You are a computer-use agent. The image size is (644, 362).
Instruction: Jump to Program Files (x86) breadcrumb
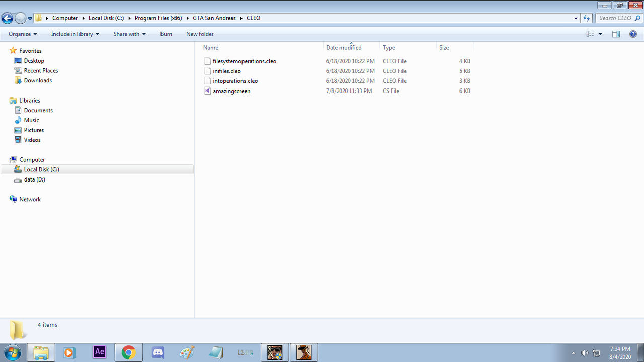[x=158, y=18]
